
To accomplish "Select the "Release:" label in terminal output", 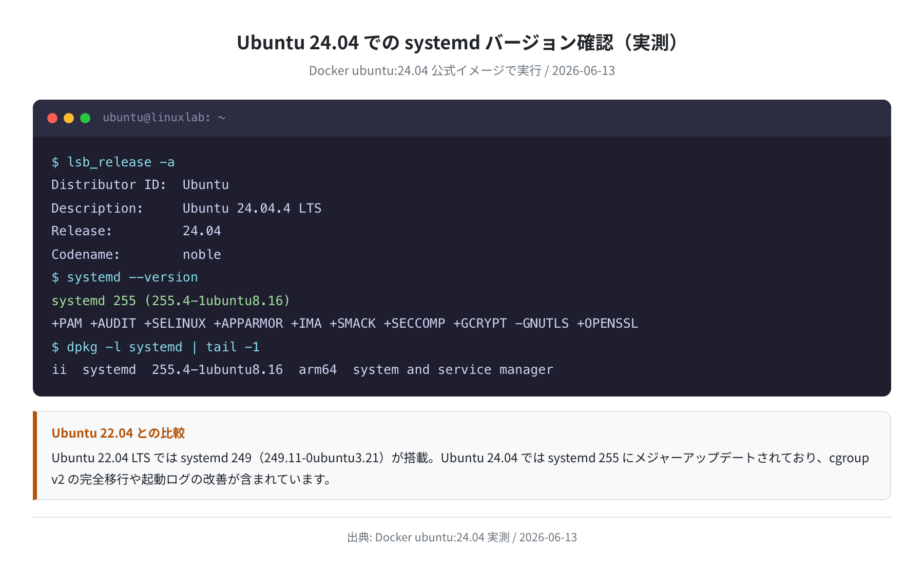I will tap(82, 231).
